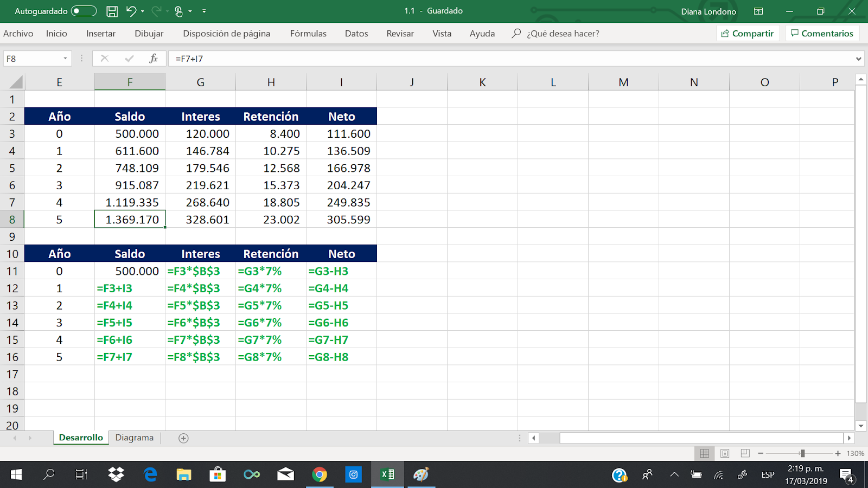
Task: Open the Fórmulas ribbon tab
Action: pyautogui.click(x=308, y=33)
